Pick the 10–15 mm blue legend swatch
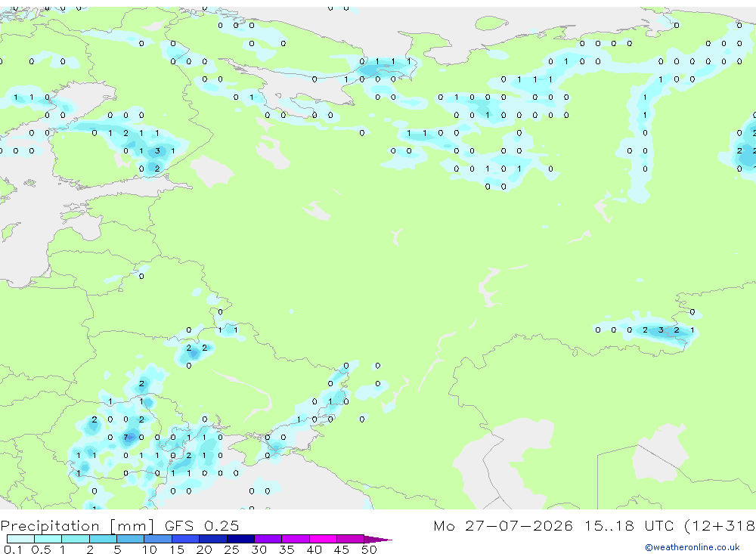The height and width of the screenshot is (554, 756). [158, 539]
